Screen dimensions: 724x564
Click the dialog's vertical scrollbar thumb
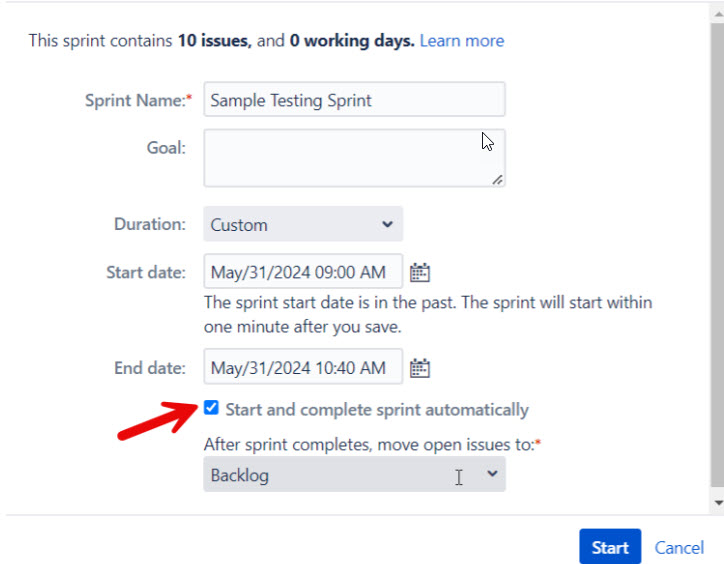click(718, 255)
